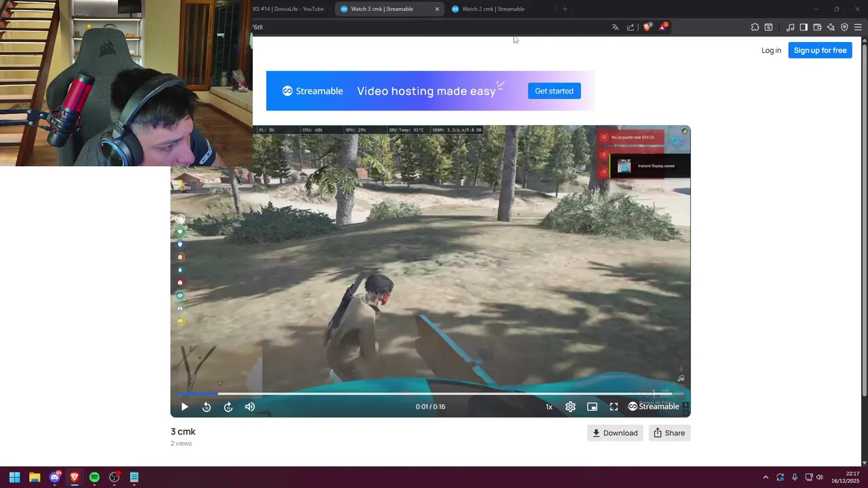Viewport: 868px width, 488px height.
Task: Open the translate page icon
Action: tap(615, 27)
